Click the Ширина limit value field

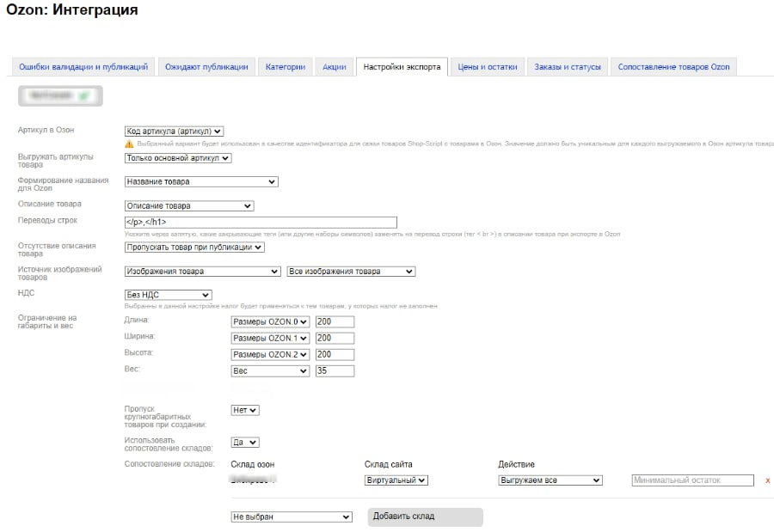[x=335, y=338]
